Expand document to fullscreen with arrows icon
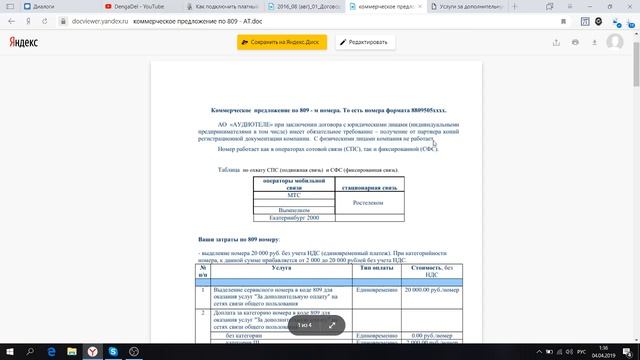The height and width of the screenshot is (360, 640). [332, 325]
